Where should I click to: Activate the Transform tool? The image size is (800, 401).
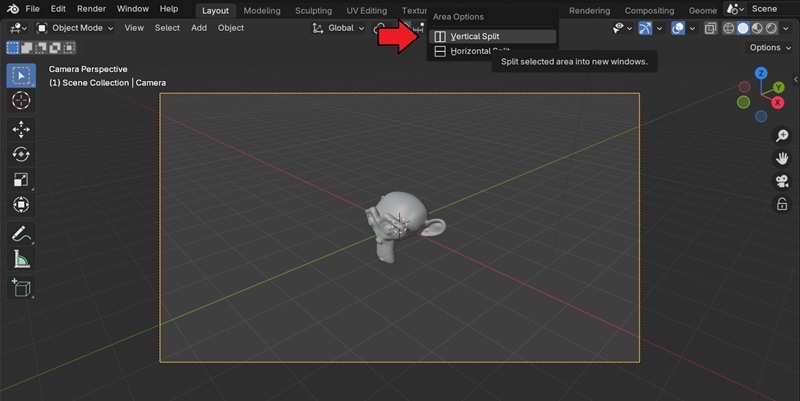click(21, 205)
